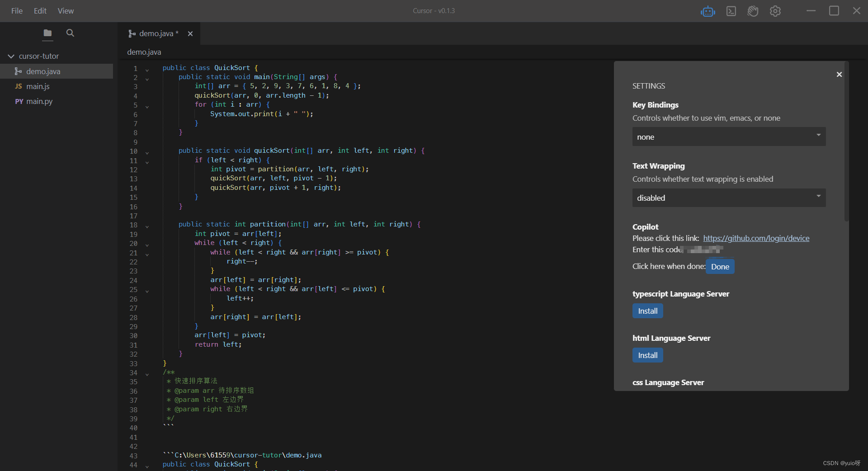Select demo.java in the file tree
The height and width of the screenshot is (471, 868).
(57, 71)
